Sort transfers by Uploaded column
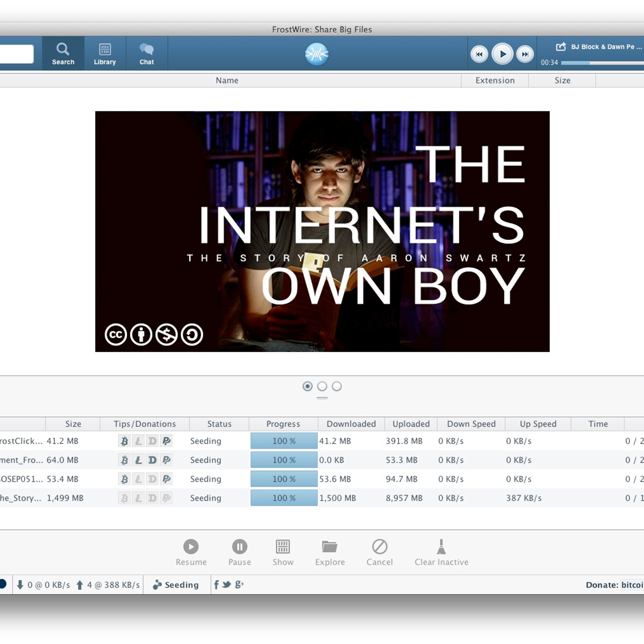644x644 pixels. click(x=411, y=424)
